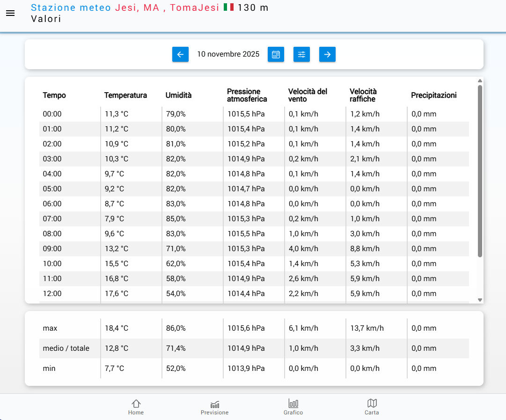
Task: Go to next day with right arrow
Action: click(x=327, y=54)
